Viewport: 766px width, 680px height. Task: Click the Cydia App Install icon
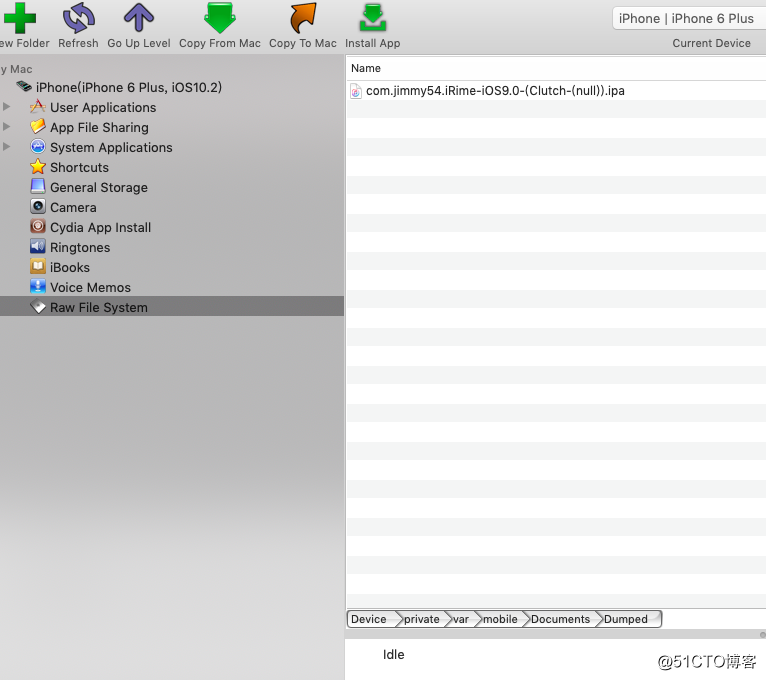click(38, 227)
